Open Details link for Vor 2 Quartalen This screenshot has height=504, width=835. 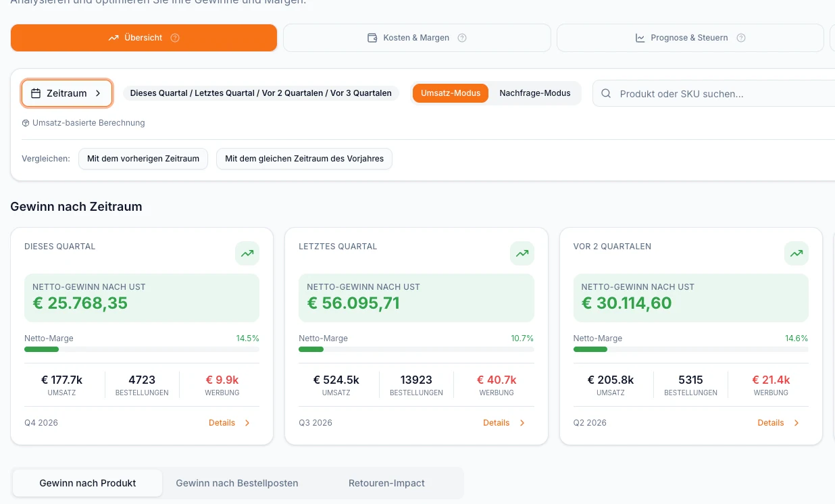coord(779,423)
